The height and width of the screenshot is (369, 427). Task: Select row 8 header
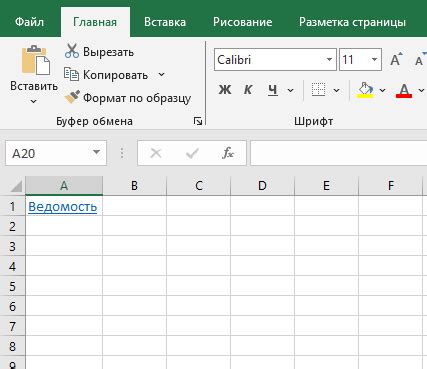pos(13,346)
